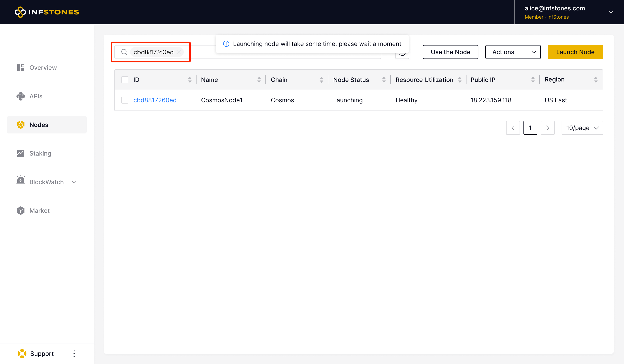This screenshot has height=364, width=624.
Task: Click the InfStones logo icon
Action: click(x=20, y=12)
